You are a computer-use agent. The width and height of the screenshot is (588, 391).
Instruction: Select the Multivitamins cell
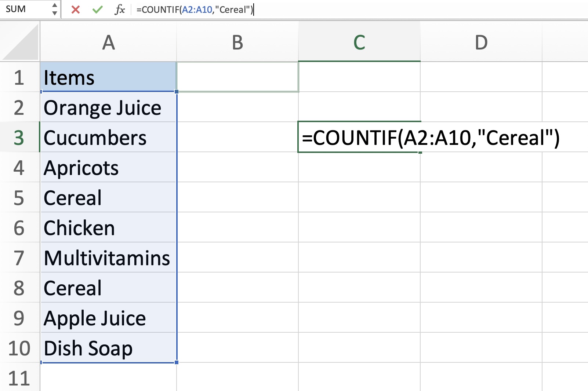point(108,257)
